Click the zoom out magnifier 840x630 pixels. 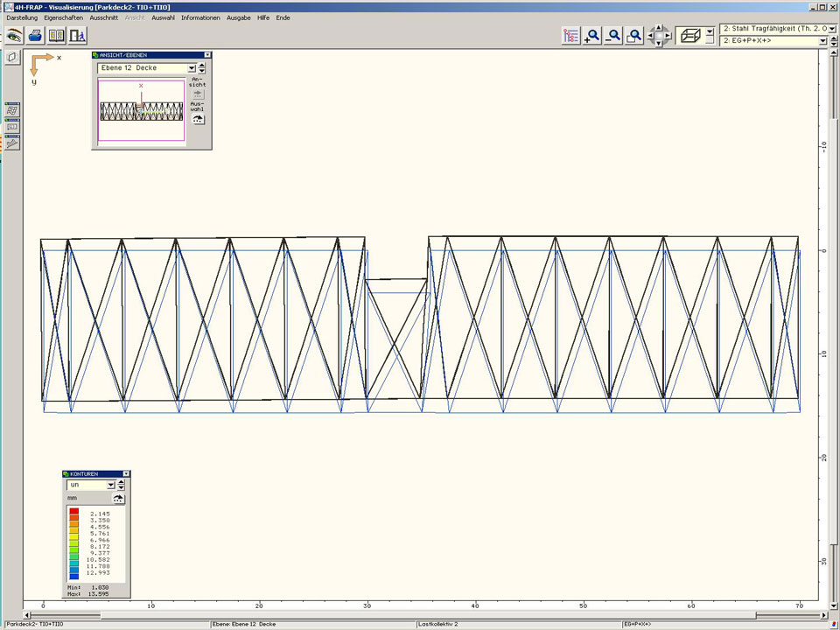click(x=613, y=36)
